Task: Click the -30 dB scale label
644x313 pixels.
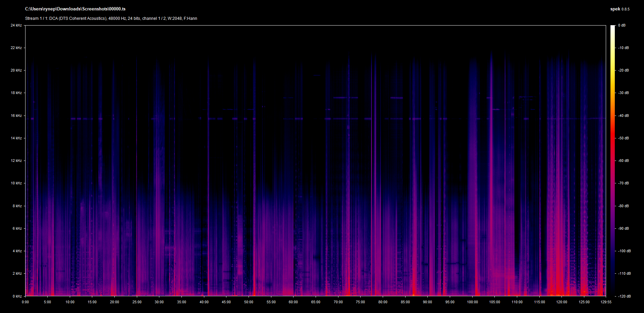Action: click(624, 93)
